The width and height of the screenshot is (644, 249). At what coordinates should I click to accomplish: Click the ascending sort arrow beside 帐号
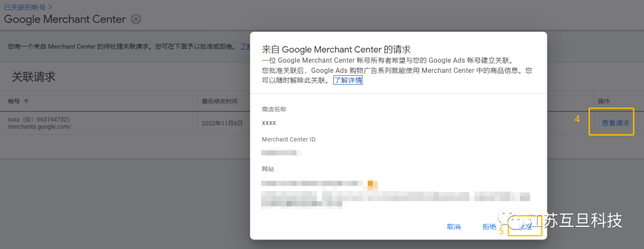point(26,101)
